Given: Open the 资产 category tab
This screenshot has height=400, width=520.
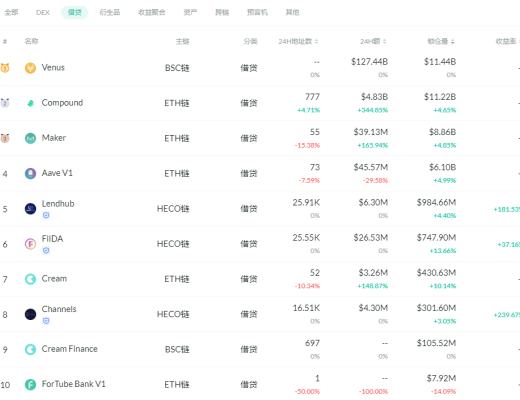Looking at the screenshot, I should 190,12.
